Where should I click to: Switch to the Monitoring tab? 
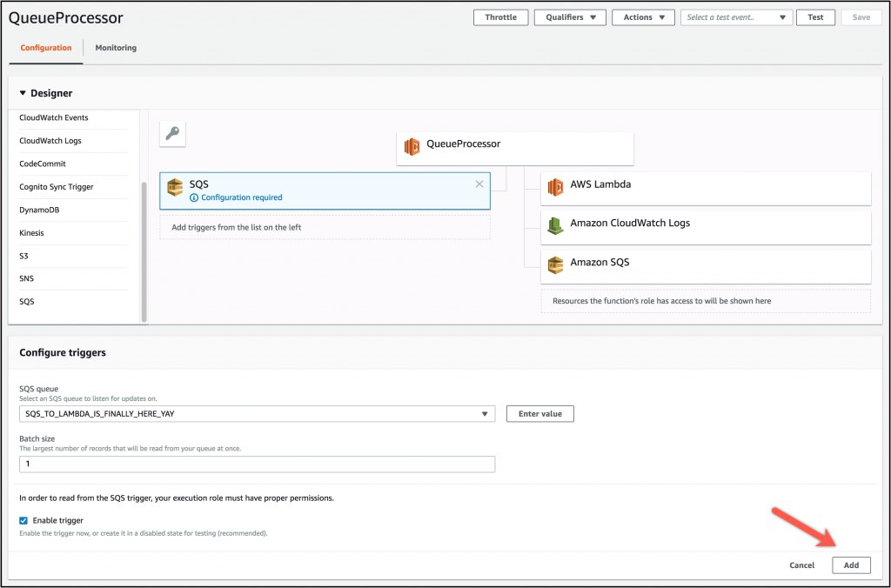pyautogui.click(x=116, y=48)
